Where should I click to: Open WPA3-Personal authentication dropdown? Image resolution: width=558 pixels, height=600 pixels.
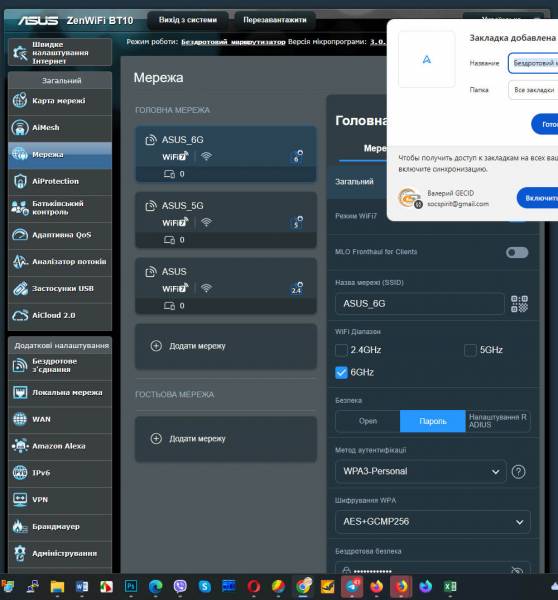point(421,471)
